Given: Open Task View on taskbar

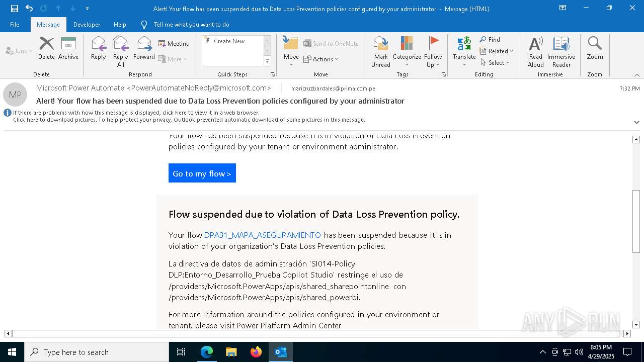Looking at the screenshot, I should (181, 352).
